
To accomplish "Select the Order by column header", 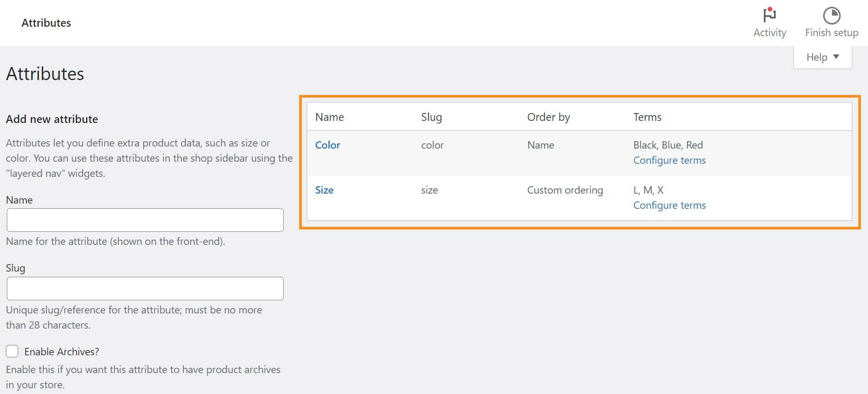I will click(x=548, y=117).
